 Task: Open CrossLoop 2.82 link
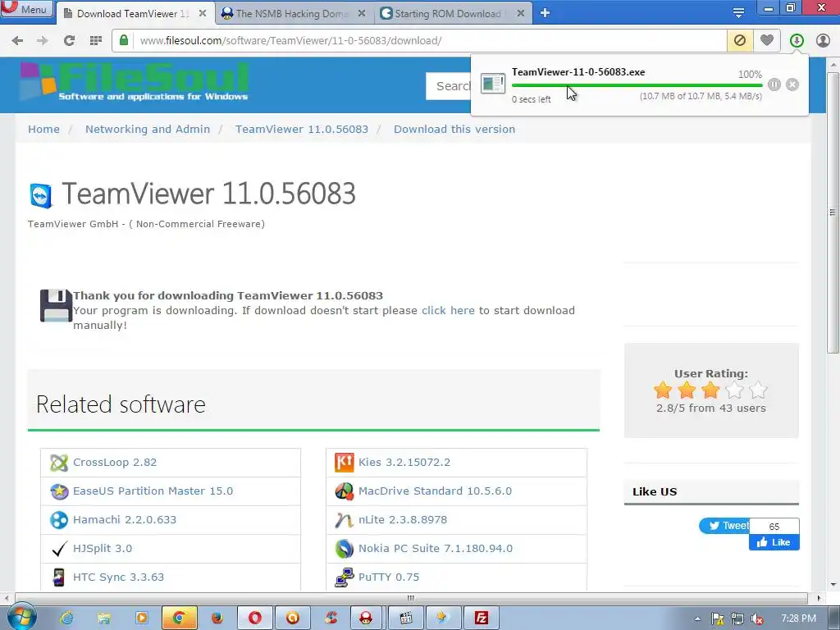click(x=115, y=463)
